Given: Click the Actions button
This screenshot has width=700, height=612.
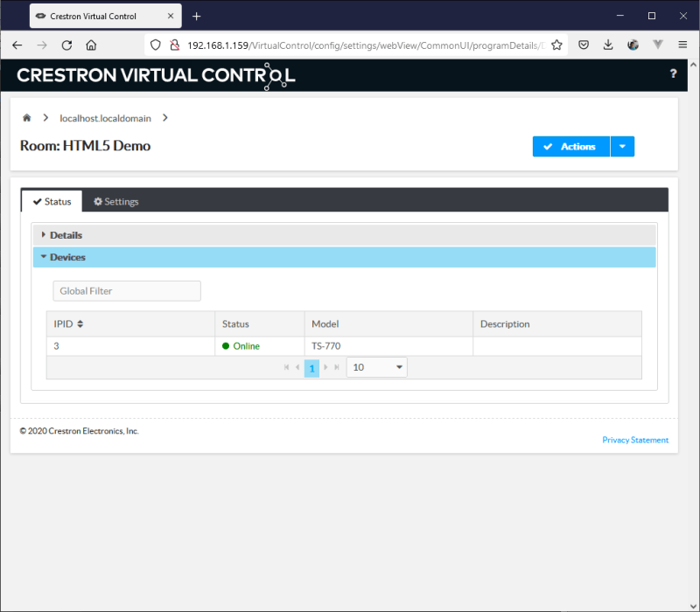Looking at the screenshot, I should click(570, 147).
